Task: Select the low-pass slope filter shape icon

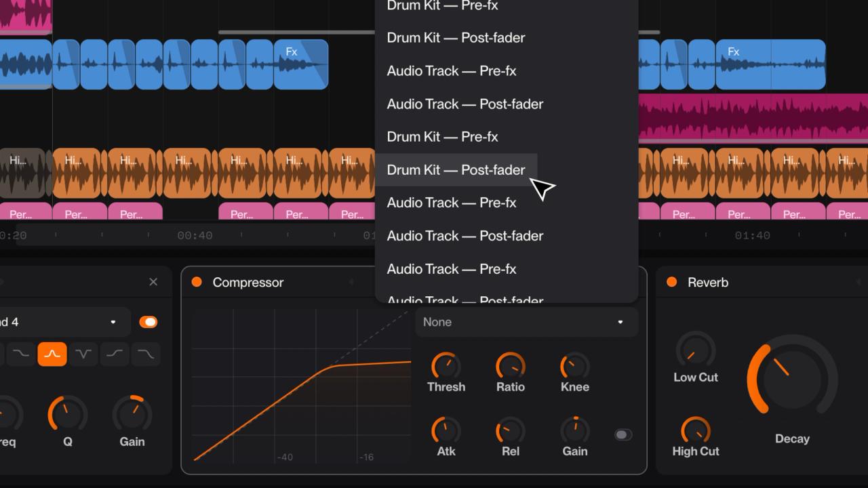Action: tap(146, 354)
